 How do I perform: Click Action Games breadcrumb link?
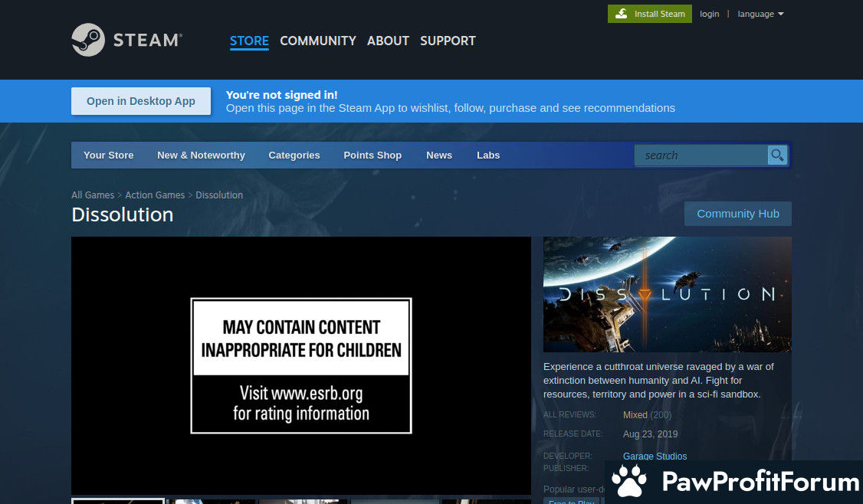tap(155, 195)
